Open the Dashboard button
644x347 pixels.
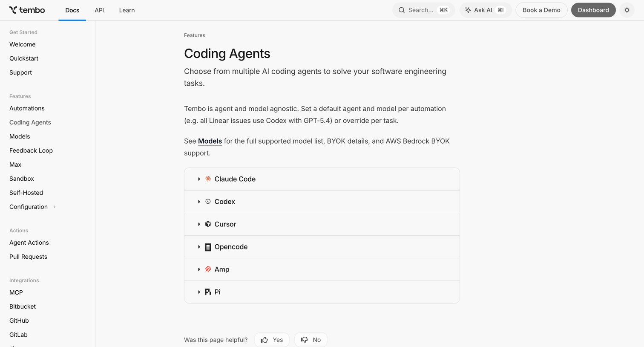point(593,10)
